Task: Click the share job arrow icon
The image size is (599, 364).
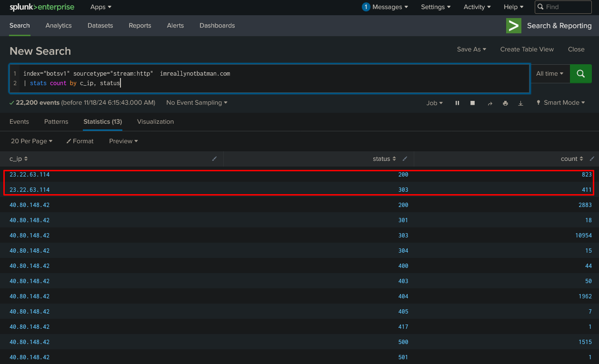Action: pyautogui.click(x=489, y=103)
